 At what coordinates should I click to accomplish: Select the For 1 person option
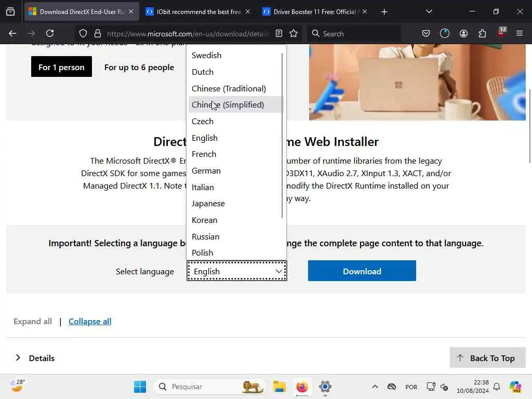61,67
